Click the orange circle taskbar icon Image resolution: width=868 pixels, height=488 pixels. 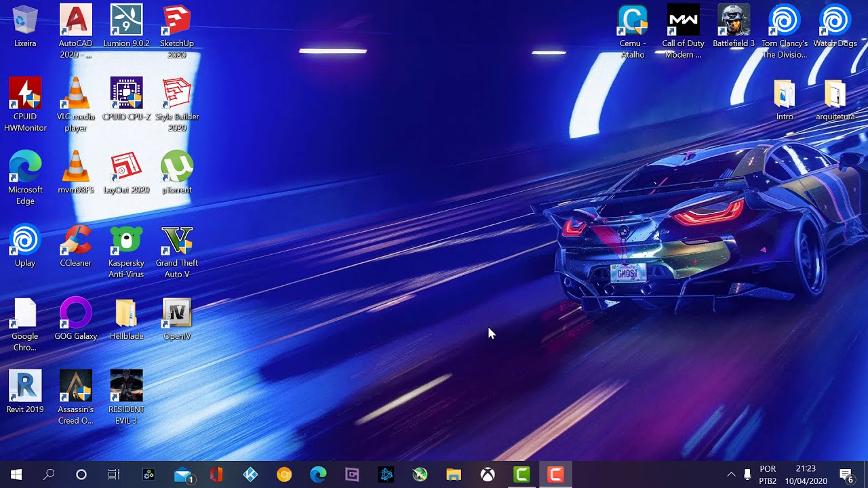tap(284, 474)
